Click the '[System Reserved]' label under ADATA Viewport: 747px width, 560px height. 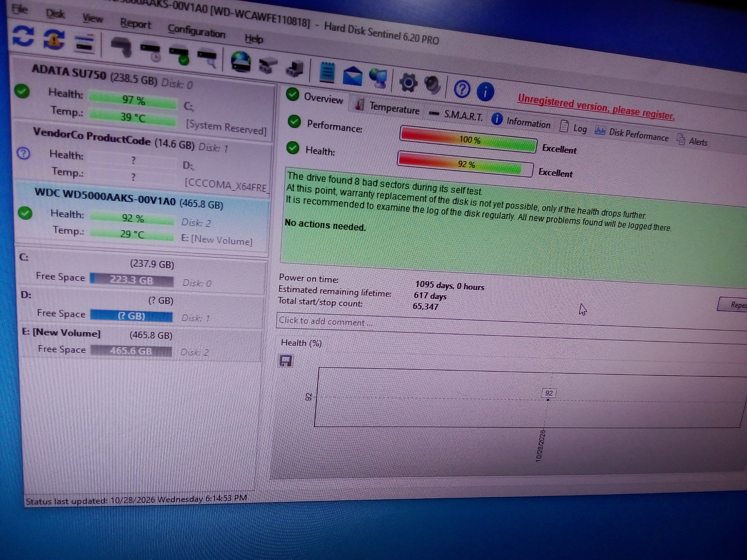226,127
